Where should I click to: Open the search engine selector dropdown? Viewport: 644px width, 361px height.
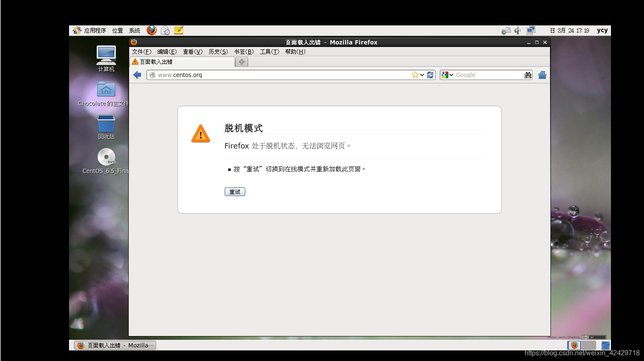448,75
